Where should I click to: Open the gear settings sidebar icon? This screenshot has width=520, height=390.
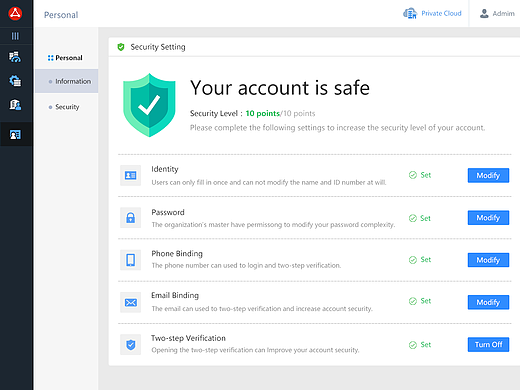pos(15,81)
